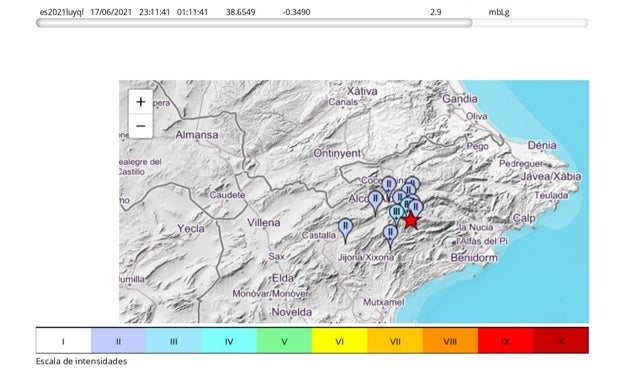624x385 pixels.
Task: Click intensity IV cyan legend swatch
Action: coord(229,341)
